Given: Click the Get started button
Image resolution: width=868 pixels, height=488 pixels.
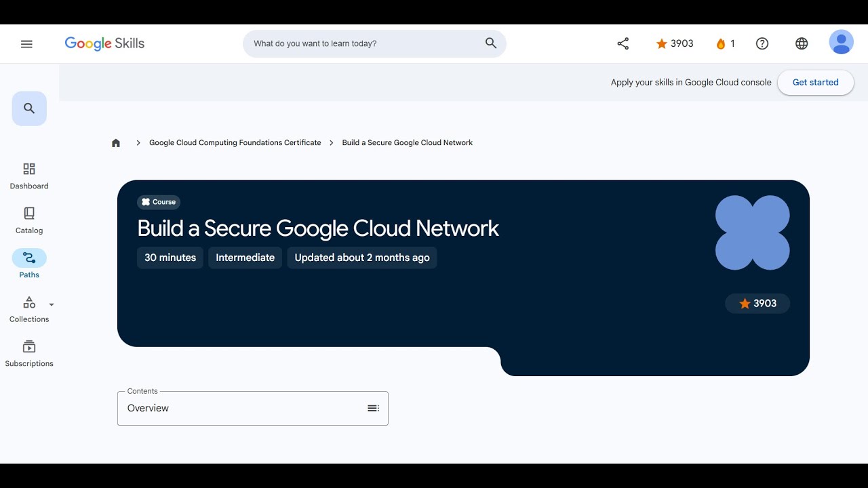Looking at the screenshot, I should tap(815, 82).
